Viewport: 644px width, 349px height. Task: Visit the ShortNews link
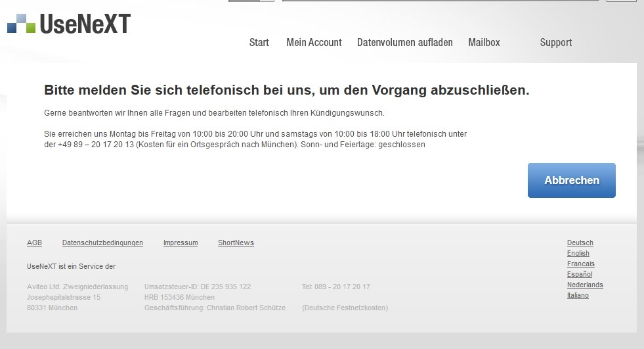click(x=236, y=243)
